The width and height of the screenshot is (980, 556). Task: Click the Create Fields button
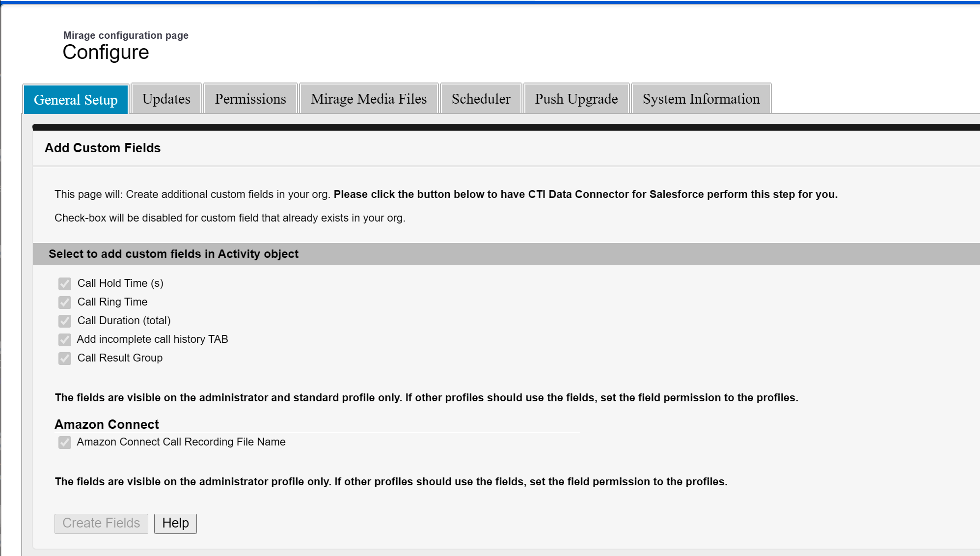click(101, 523)
